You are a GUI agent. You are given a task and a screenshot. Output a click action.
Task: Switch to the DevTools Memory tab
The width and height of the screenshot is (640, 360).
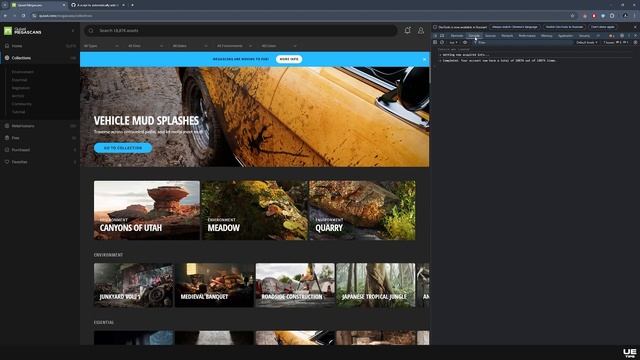pyautogui.click(x=547, y=36)
